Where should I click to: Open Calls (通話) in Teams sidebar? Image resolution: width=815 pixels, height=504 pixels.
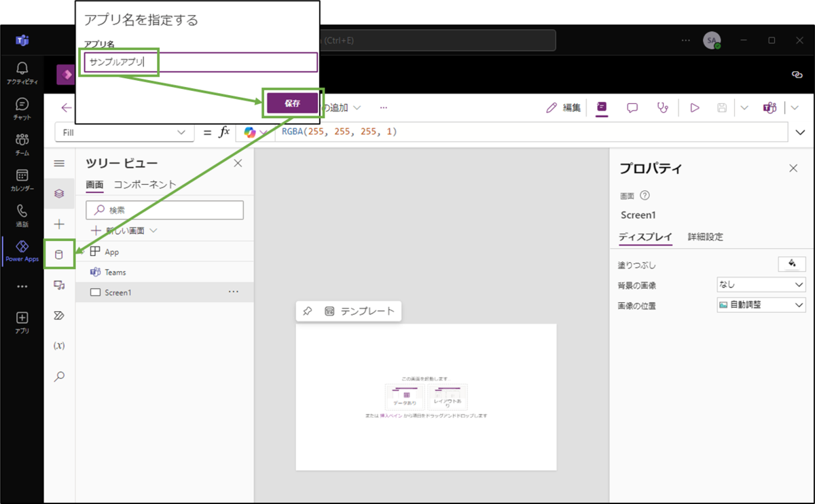point(22,216)
